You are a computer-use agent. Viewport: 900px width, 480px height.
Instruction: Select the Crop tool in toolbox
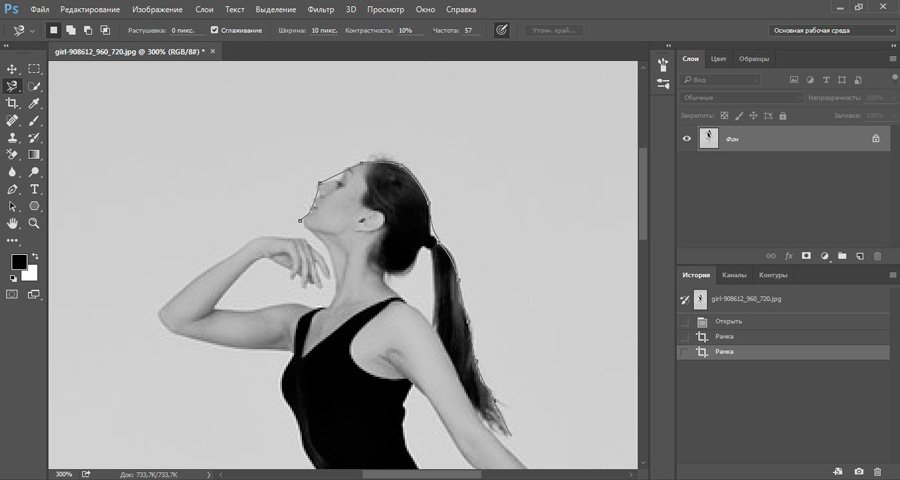point(13,103)
